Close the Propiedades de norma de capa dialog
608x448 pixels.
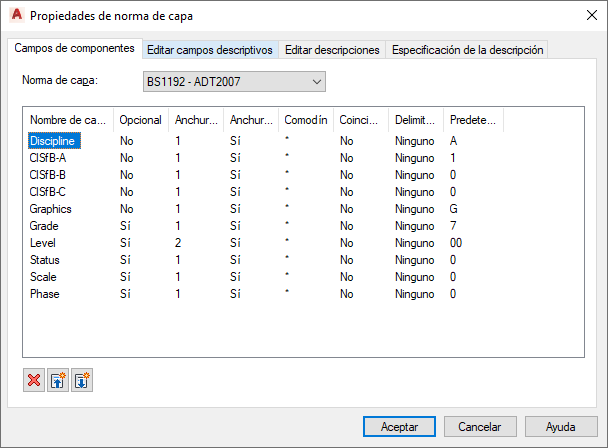pos(585,16)
